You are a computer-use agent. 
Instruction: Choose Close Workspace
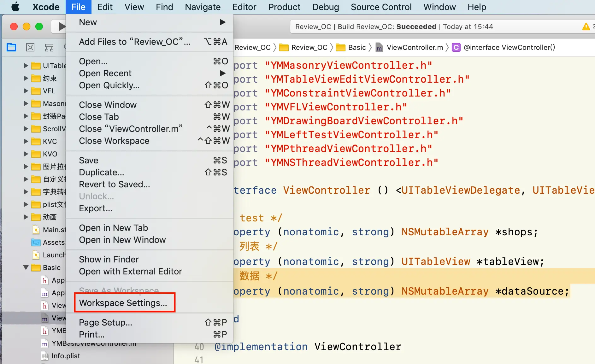(150, 141)
